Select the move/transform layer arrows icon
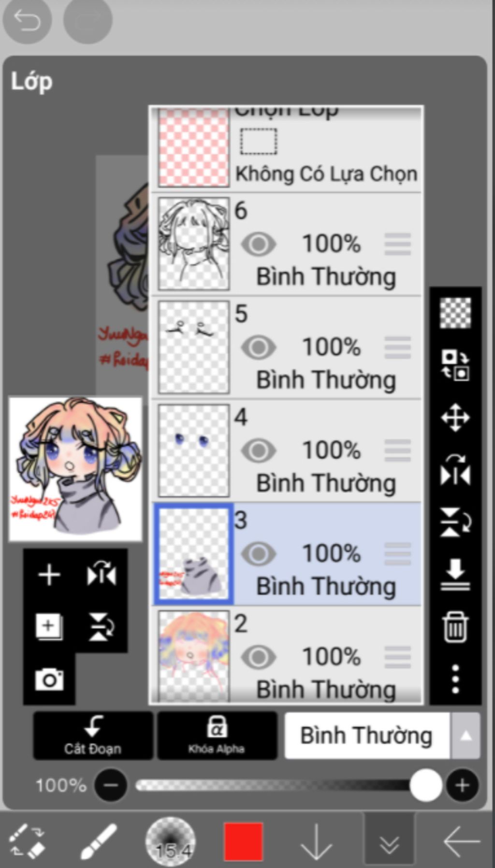Screen dimensions: 495x868 [455, 418]
